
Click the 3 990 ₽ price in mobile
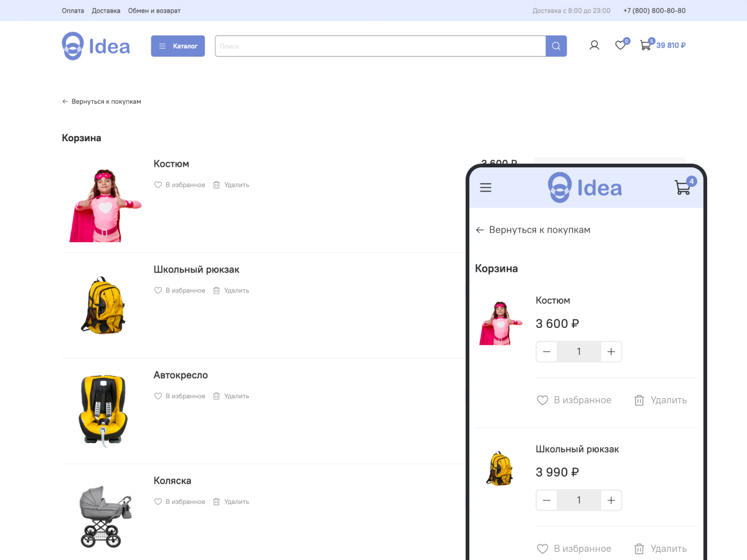[x=558, y=472]
